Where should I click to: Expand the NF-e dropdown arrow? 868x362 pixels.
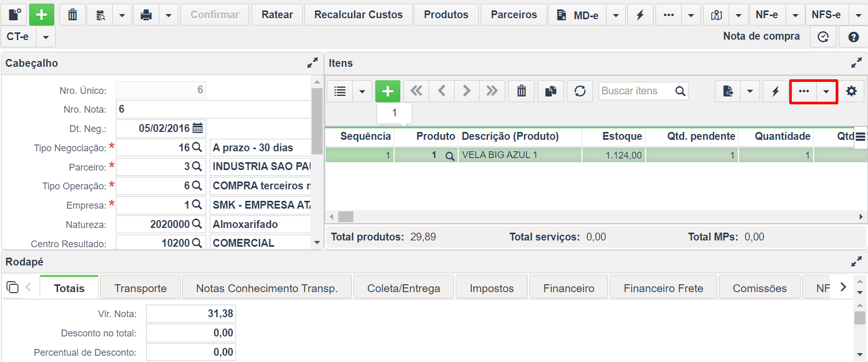point(795,15)
